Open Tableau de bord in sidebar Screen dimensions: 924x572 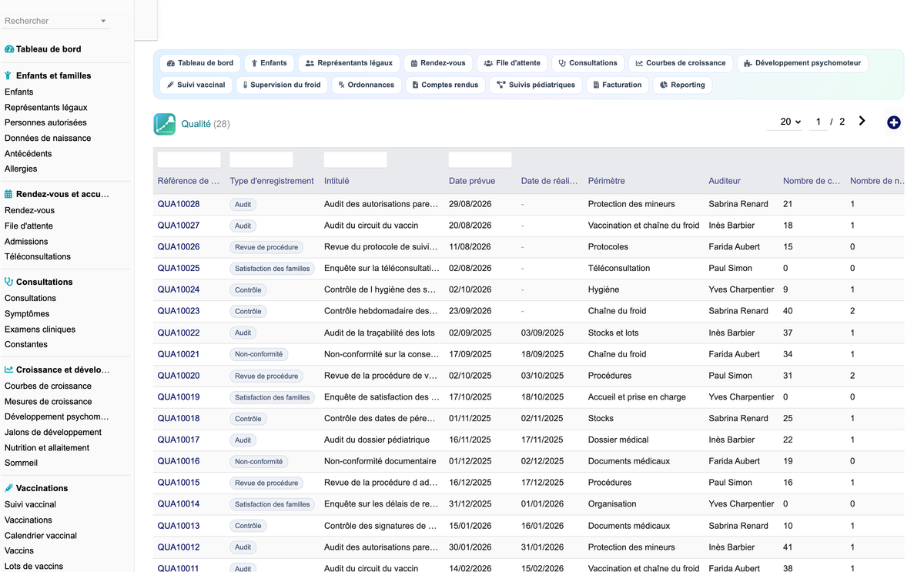[49, 49]
